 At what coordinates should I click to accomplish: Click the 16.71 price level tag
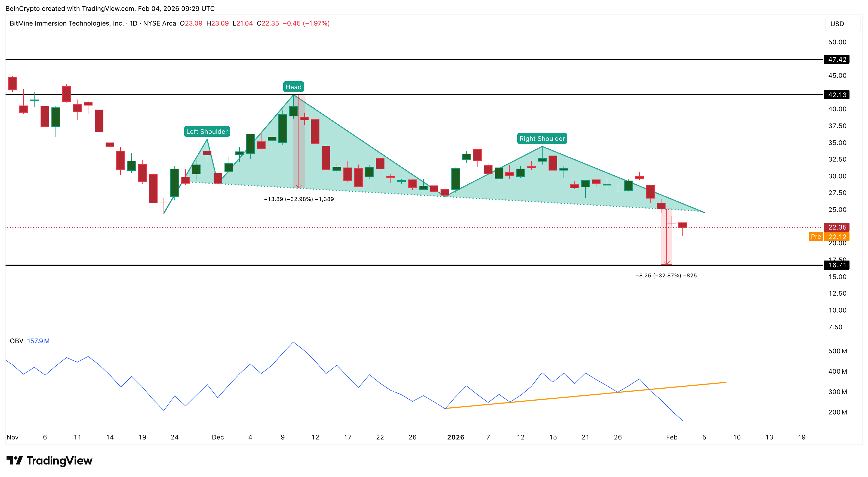837,265
